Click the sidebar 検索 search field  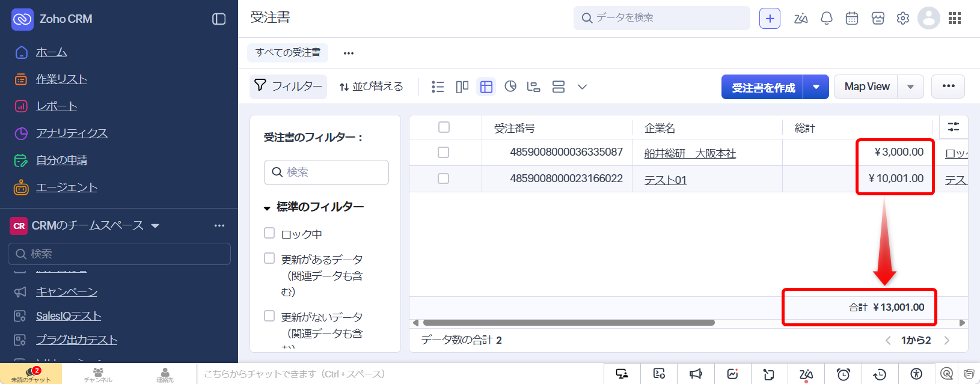[x=119, y=254]
